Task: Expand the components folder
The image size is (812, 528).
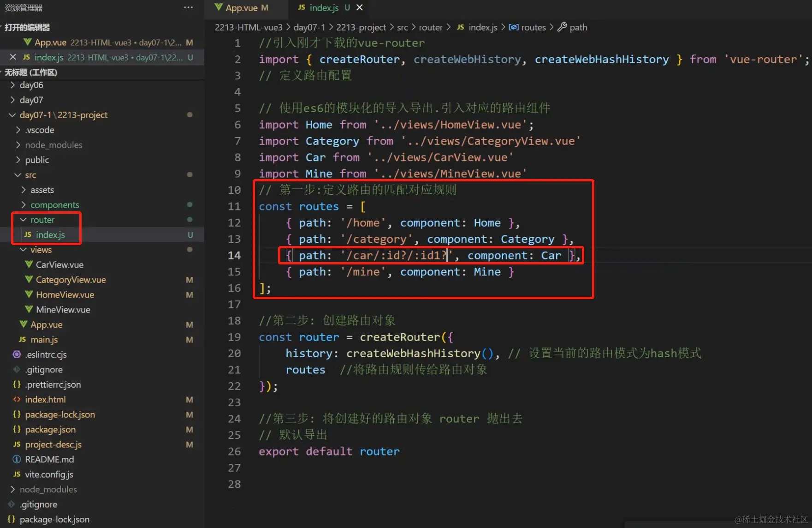Action: [24, 205]
